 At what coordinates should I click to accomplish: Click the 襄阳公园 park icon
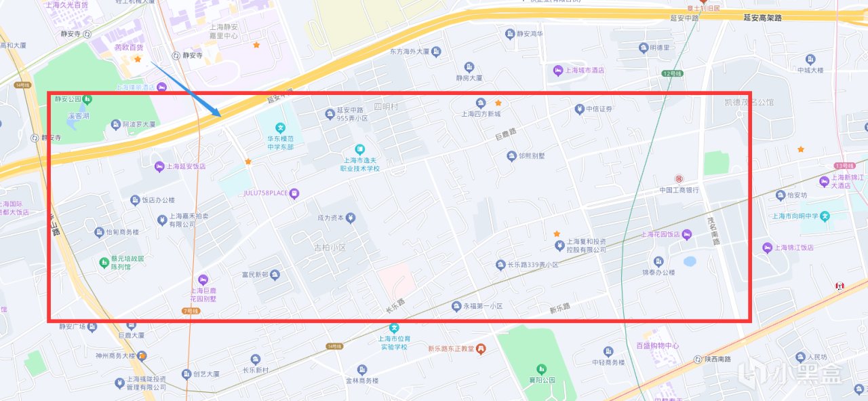(x=541, y=369)
